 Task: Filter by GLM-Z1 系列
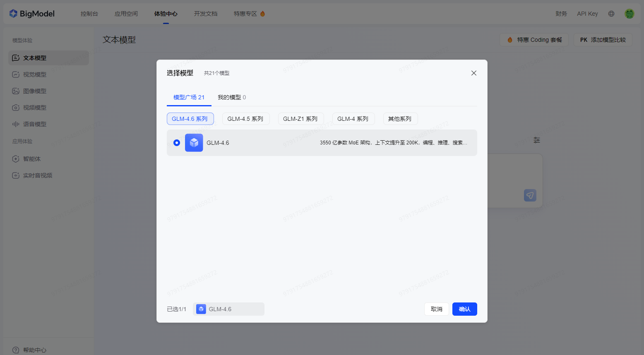tap(301, 119)
